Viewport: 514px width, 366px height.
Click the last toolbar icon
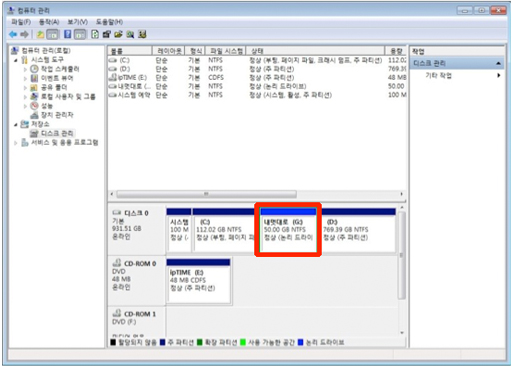tap(142, 34)
